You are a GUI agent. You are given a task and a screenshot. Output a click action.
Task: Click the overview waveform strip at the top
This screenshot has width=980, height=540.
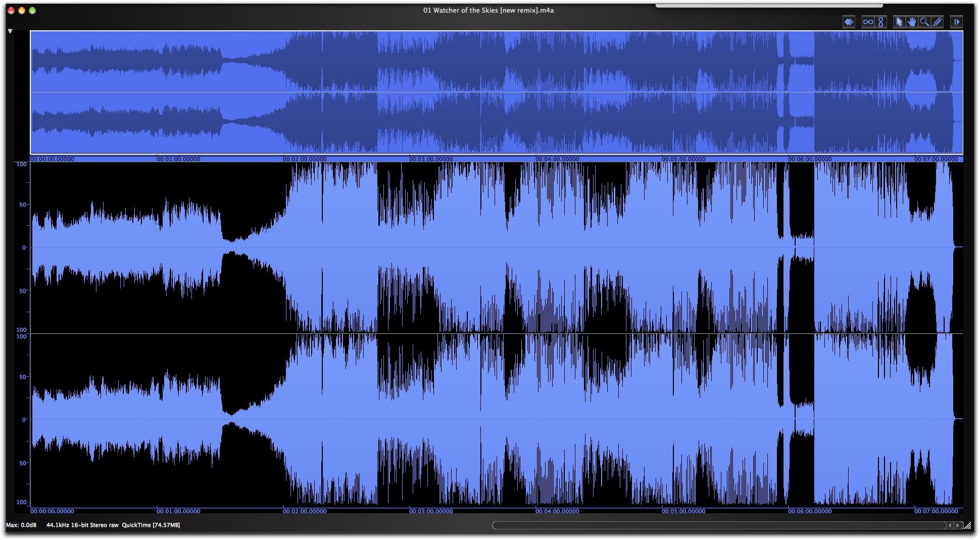tap(497, 92)
